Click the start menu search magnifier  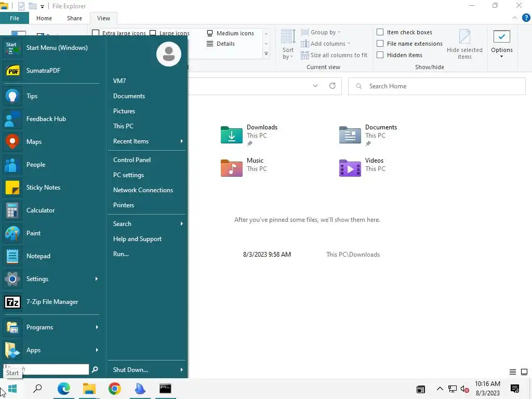95,369
